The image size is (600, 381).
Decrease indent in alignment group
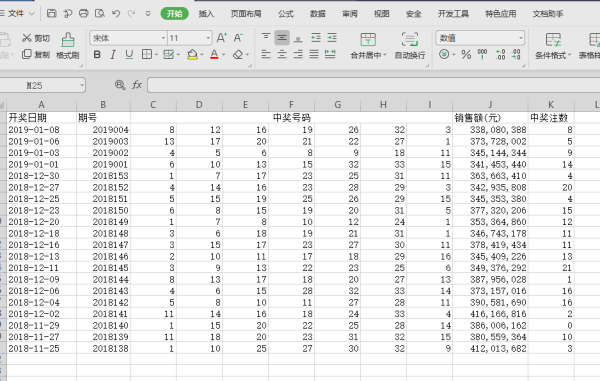pos(316,37)
